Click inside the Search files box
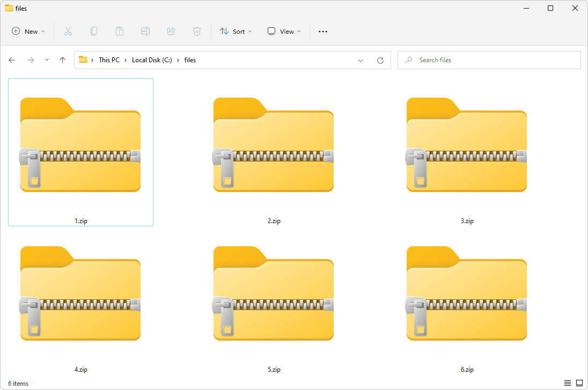 tap(488, 60)
